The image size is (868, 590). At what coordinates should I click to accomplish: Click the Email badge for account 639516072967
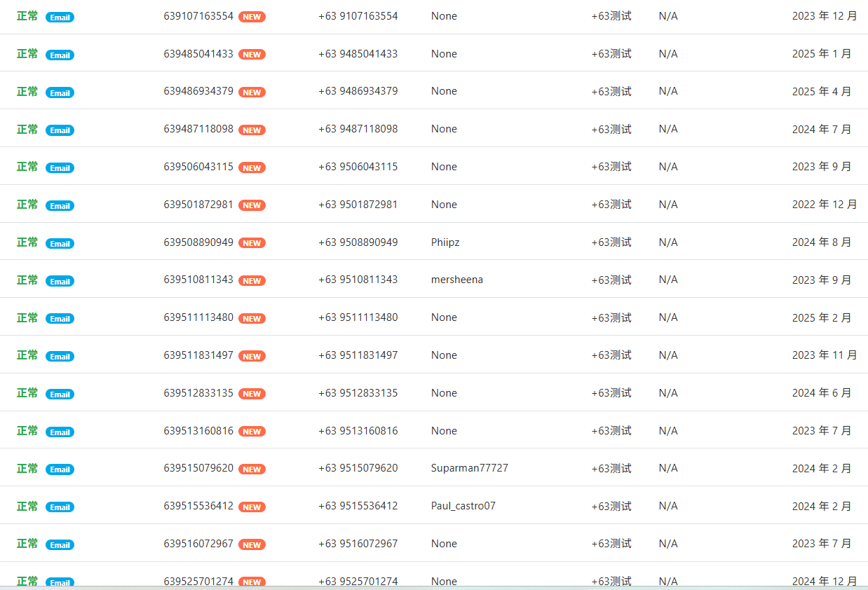[x=60, y=545]
